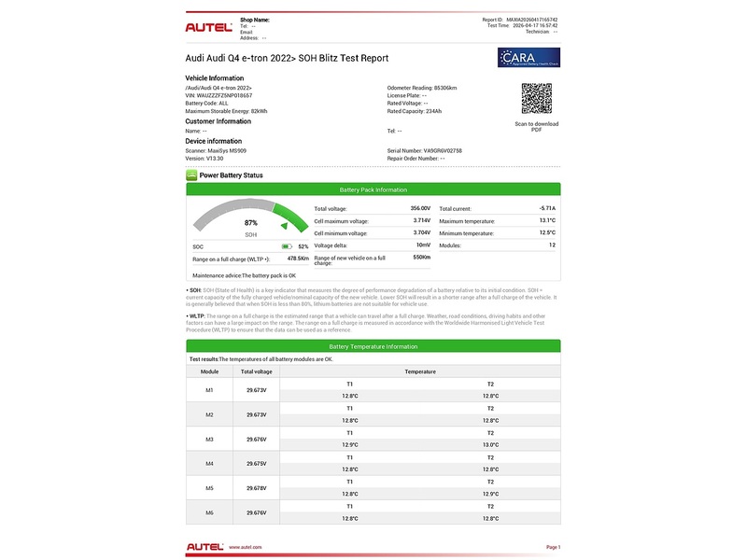Viewport: 747px width, 560px height.
Task: Click the Maximum Storable Energy 82kWh line
Action: 226,111
